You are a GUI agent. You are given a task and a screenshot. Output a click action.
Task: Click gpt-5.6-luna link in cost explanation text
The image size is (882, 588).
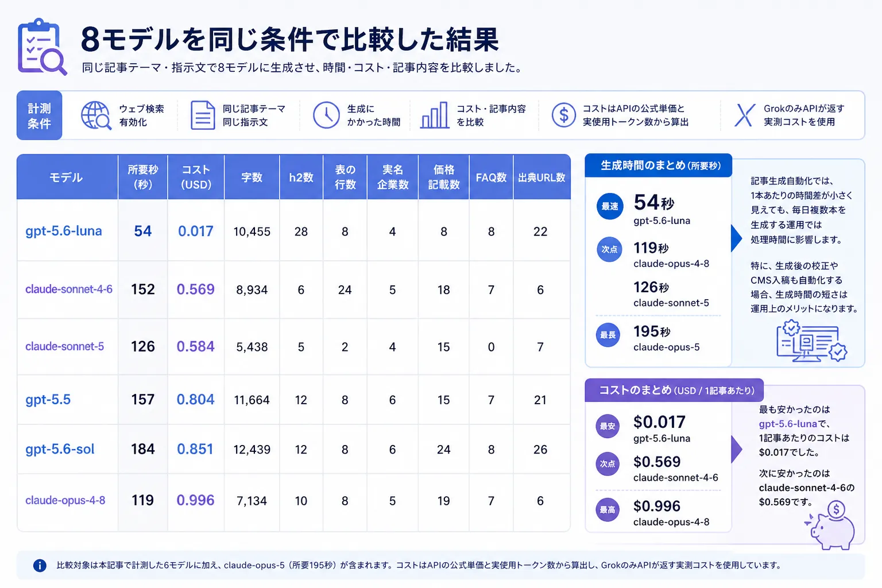(x=788, y=424)
